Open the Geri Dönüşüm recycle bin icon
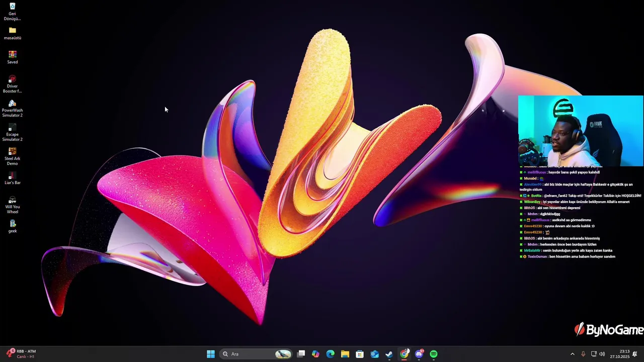 [x=13, y=12]
